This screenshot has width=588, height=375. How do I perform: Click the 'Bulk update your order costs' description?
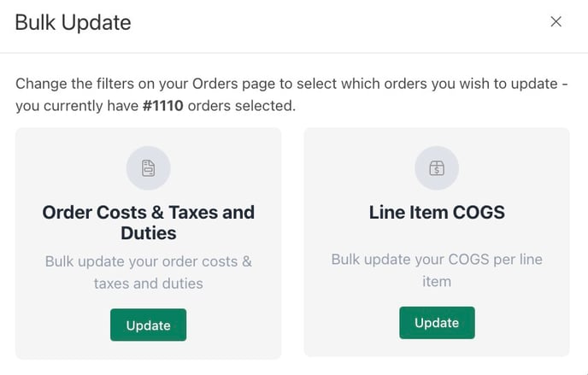coord(148,272)
